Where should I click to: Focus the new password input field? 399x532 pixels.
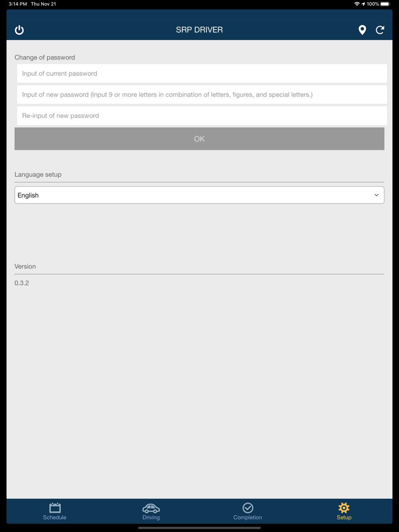coord(202,95)
